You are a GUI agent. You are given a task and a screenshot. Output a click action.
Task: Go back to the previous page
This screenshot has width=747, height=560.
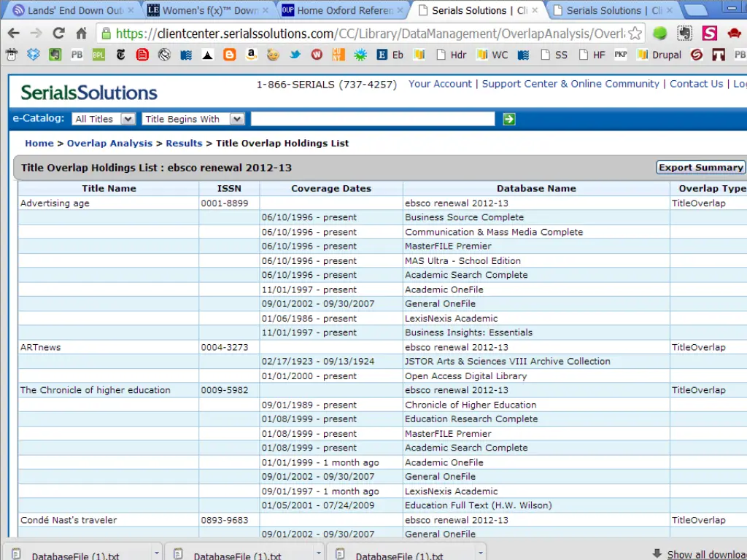pos(14,34)
